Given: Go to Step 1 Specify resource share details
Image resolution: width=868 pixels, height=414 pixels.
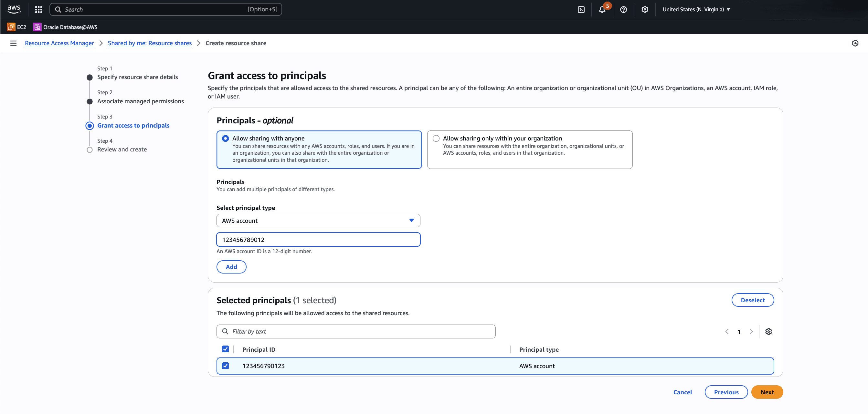Looking at the screenshot, I should point(137,77).
